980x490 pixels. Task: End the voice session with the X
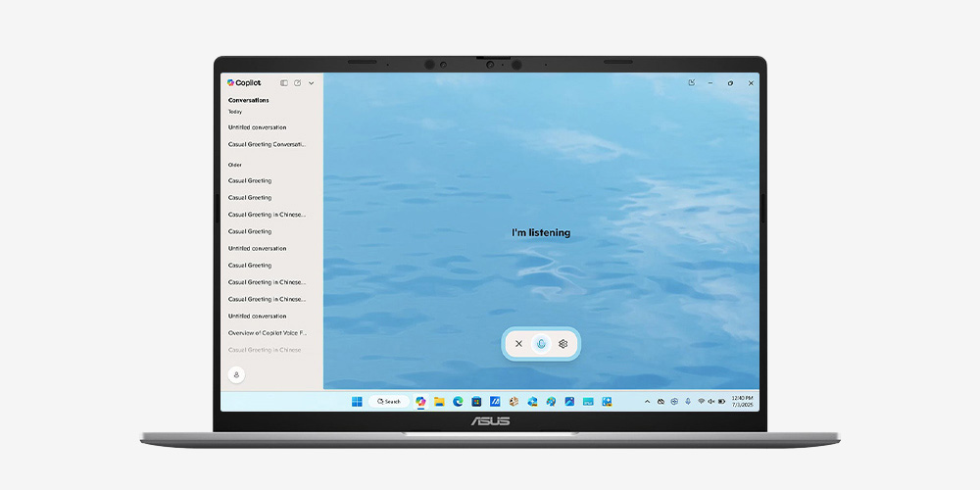tap(518, 344)
